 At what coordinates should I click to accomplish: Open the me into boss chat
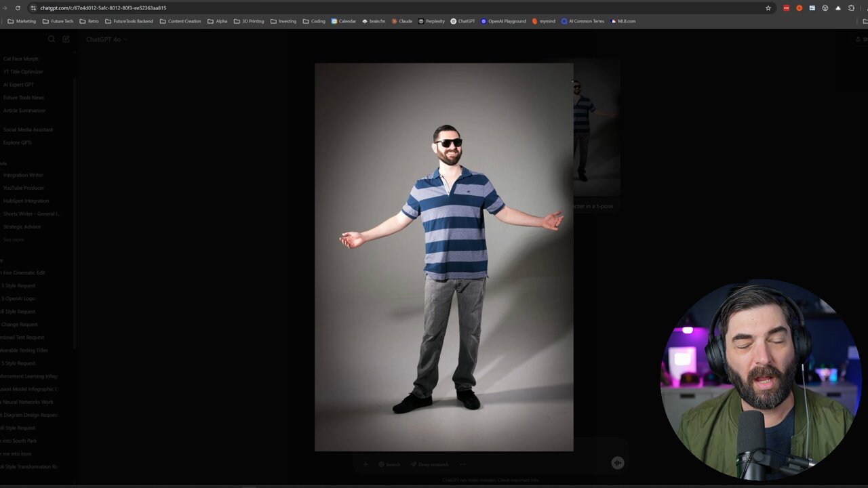coord(16,453)
